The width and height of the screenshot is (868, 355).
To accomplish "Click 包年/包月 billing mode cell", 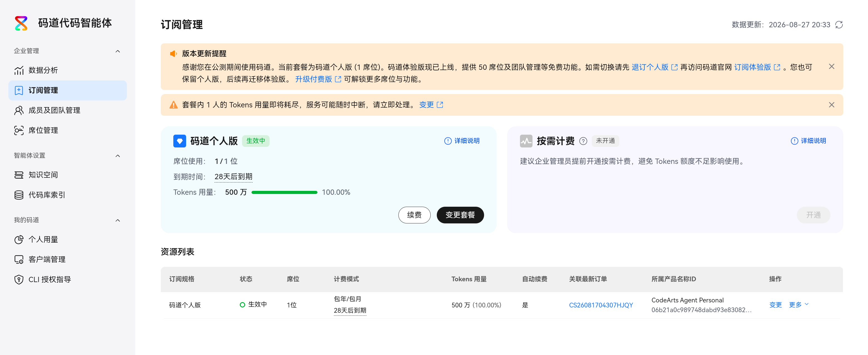I will [347, 299].
